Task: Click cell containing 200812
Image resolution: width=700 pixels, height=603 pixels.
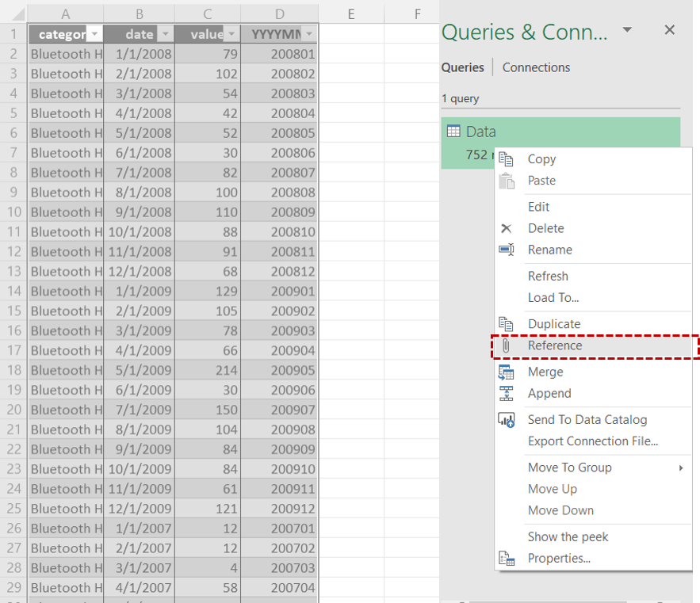Action: pos(280,271)
